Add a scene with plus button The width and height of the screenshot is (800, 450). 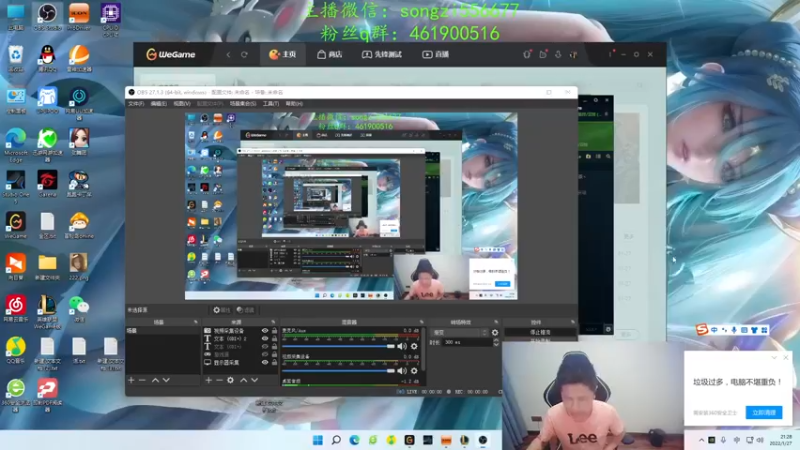131,380
